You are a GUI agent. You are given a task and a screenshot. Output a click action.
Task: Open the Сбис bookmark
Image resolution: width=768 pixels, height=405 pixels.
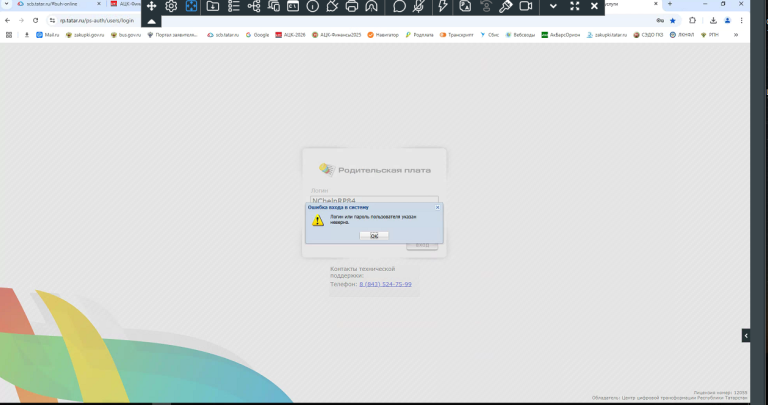(489, 35)
